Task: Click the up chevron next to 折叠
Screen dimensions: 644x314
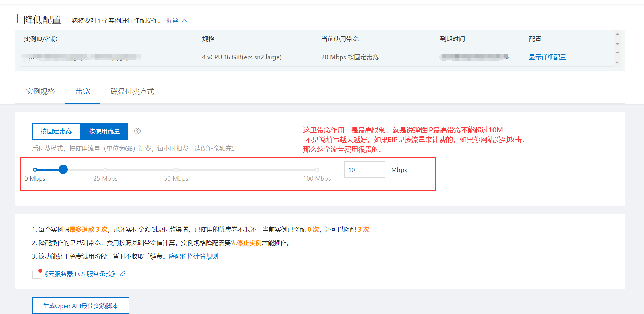Action: click(184, 20)
